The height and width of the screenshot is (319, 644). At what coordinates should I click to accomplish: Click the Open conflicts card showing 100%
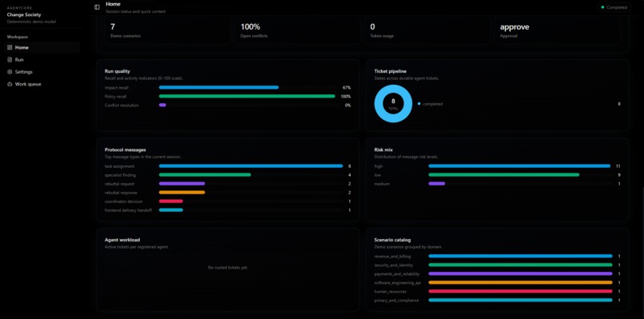tap(297, 31)
